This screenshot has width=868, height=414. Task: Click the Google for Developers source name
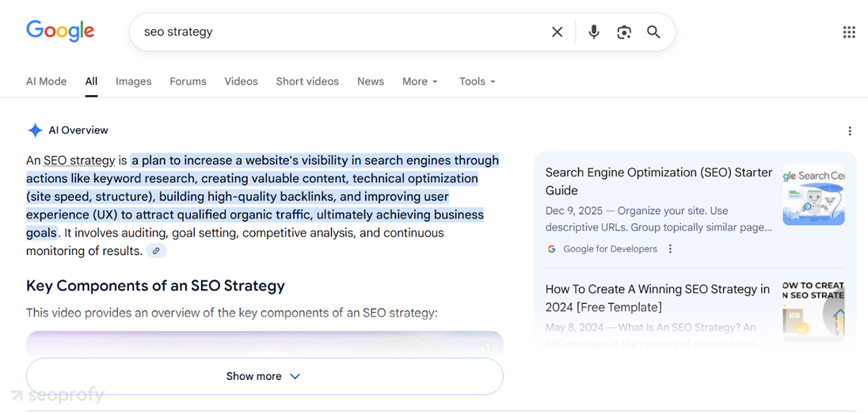tap(610, 249)
